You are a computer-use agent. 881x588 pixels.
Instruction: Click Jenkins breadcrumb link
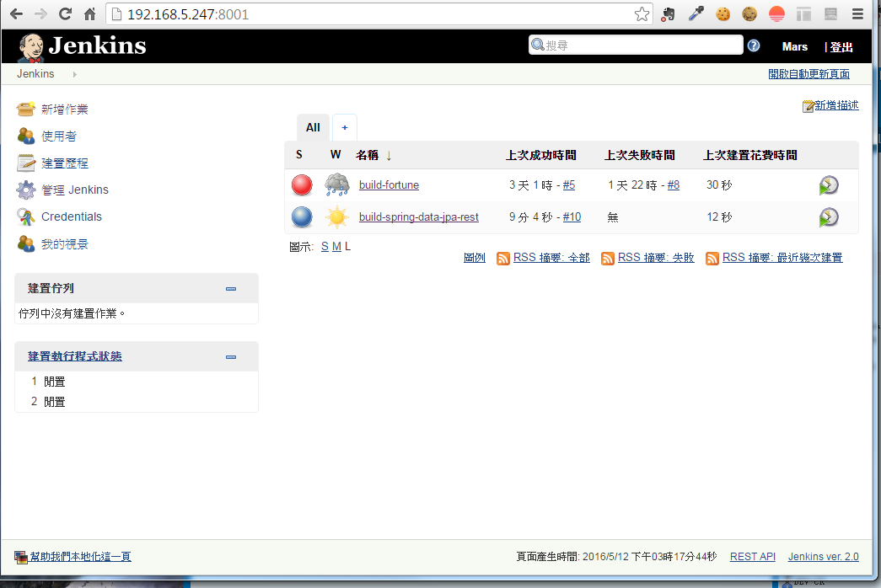35,73
